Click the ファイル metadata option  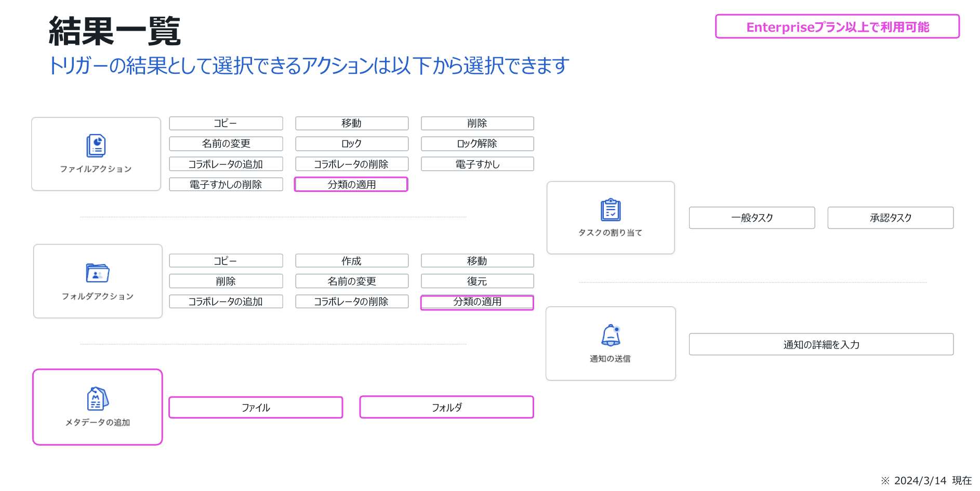pyautogui.click(x=256, y=408)
